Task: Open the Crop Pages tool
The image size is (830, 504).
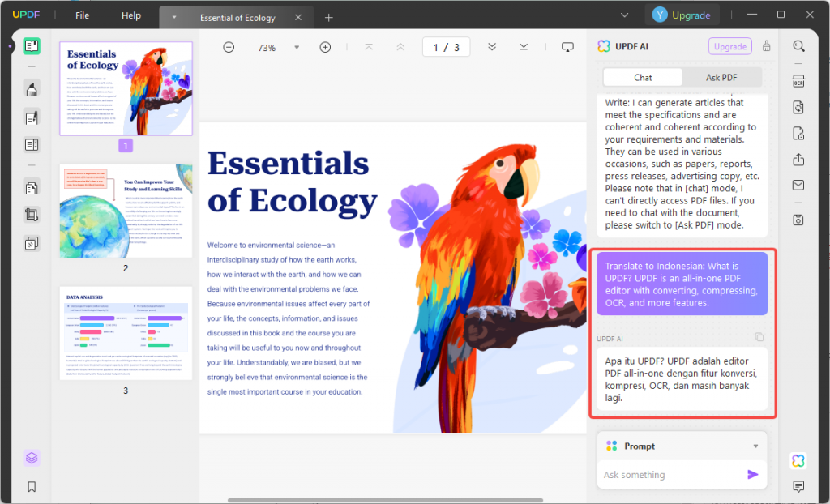Action: coord(32,215)
